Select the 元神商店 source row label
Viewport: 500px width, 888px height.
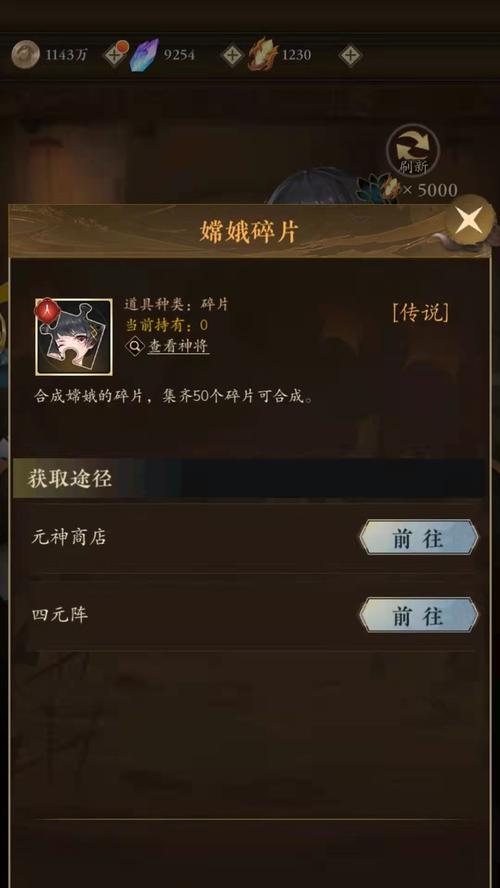point(69,537)
